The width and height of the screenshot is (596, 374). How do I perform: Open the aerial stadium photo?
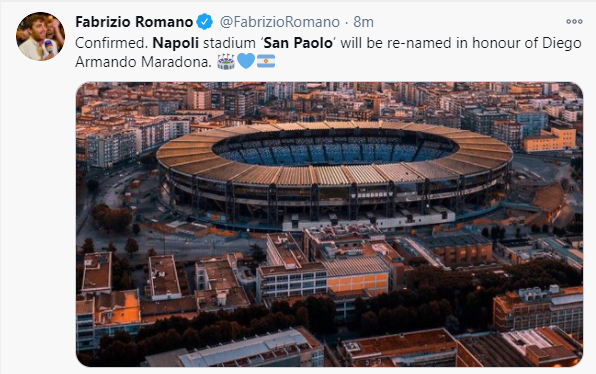(329, 224)
